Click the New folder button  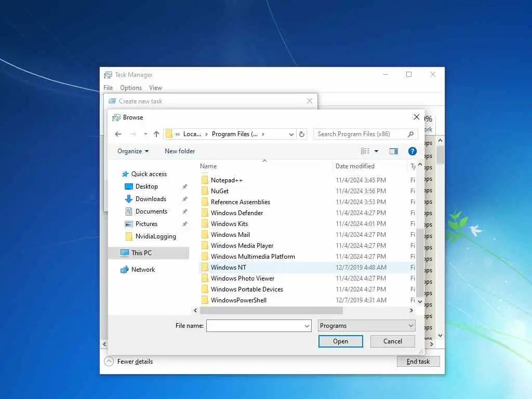coord(180,151)
